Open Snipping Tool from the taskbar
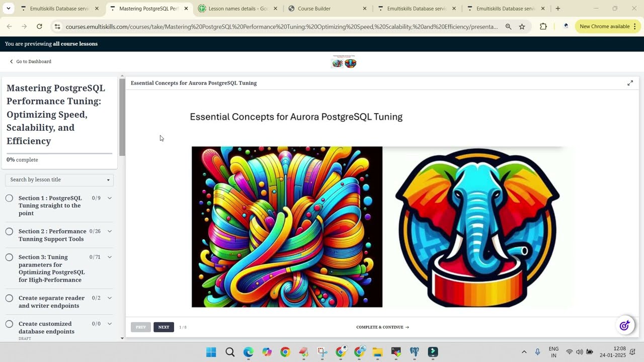 pos(322,352)
